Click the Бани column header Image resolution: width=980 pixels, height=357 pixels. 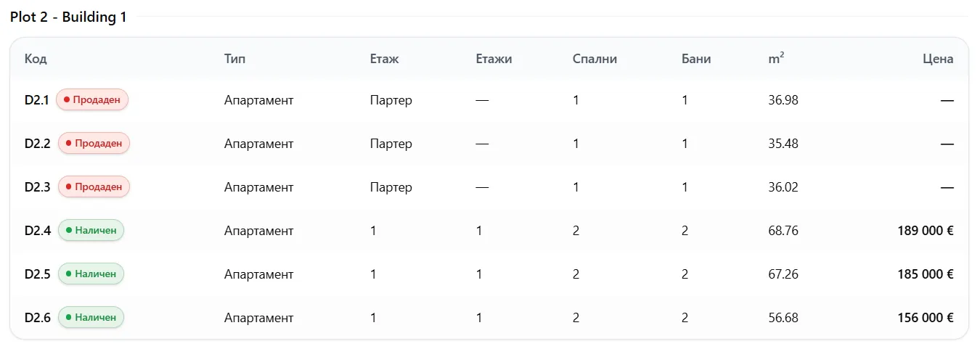click(696, 59)
